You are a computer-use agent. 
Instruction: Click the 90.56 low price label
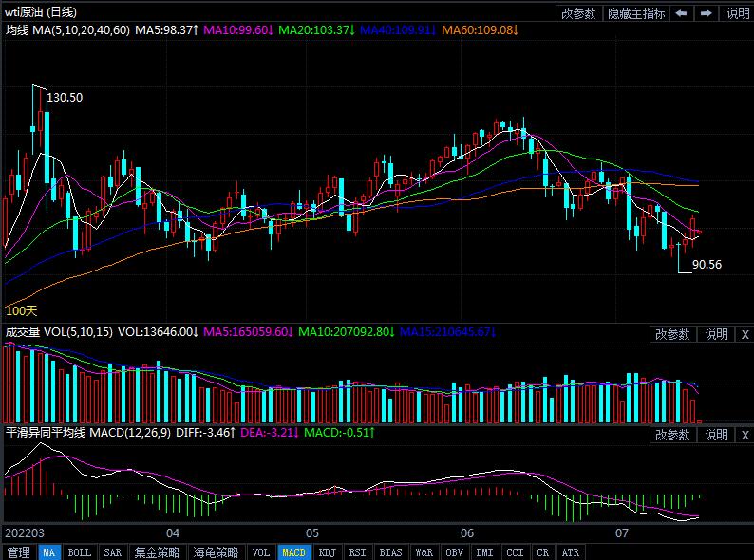(x=707, y=265)
